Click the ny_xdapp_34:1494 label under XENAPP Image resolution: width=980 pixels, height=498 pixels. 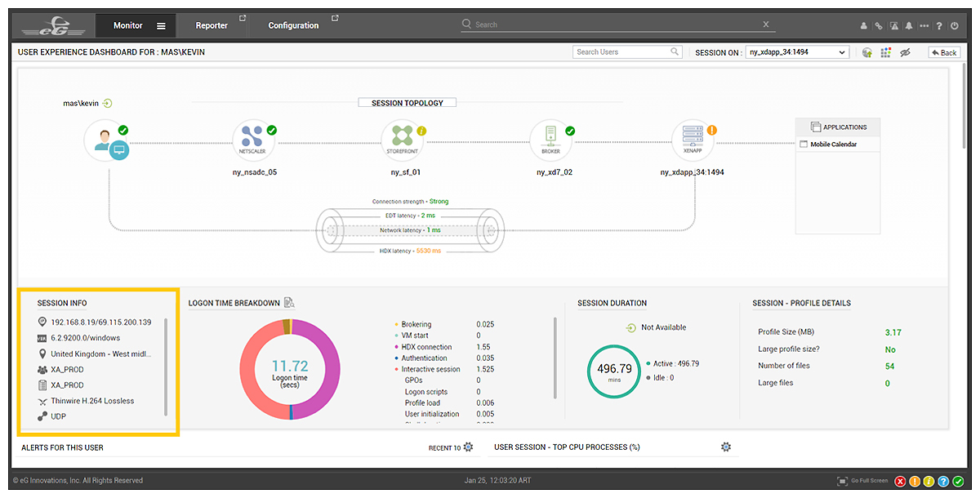[x=693, y=172]
